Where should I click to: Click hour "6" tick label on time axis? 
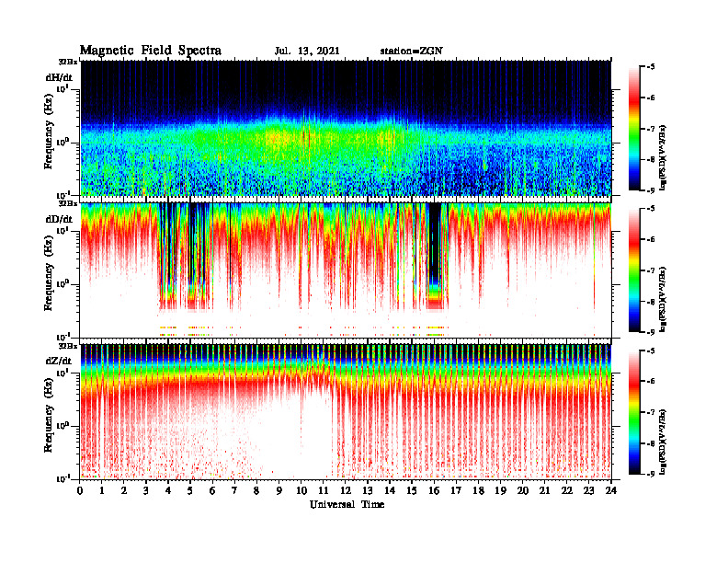(x=212, y=490)
